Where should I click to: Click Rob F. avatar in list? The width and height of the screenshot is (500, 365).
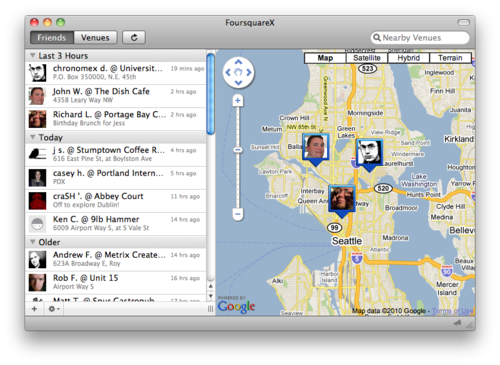click(x=37, y=282)
